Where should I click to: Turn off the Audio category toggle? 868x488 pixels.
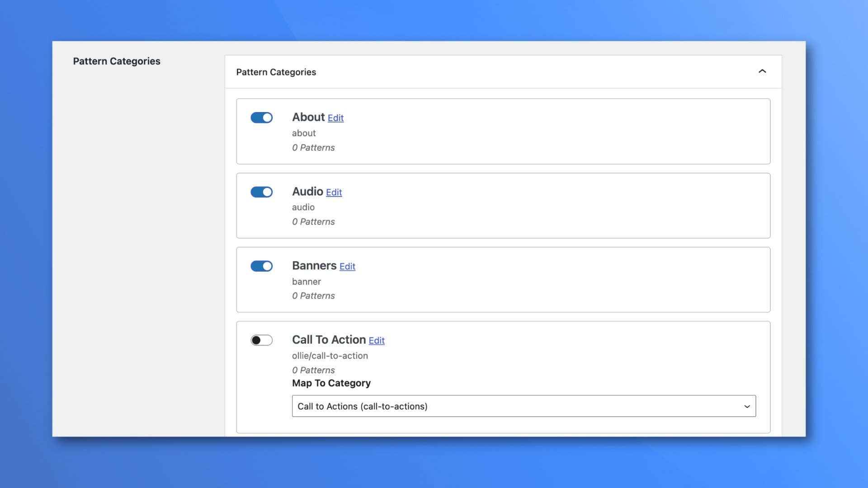[x=262, y=192]
